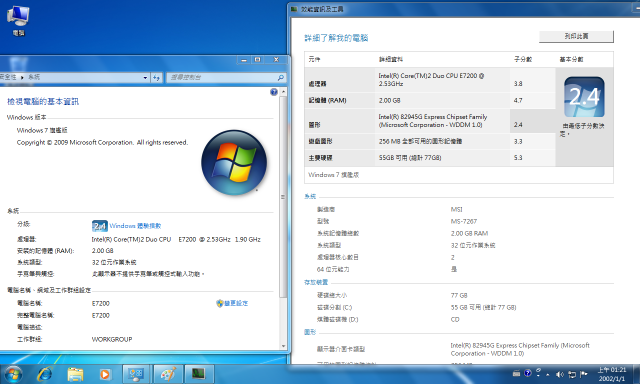640x384 pixels.
Task: Show hidden tray icons arrow
Action: [x=547, y=374]
